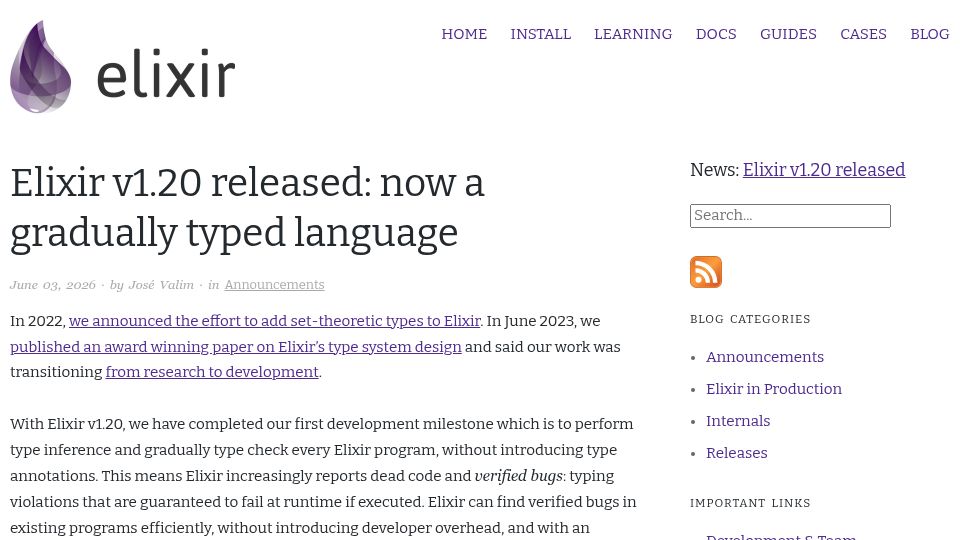Open the INSTALL nav item
The height and width of the screenshot is (540, 960).
541,34
